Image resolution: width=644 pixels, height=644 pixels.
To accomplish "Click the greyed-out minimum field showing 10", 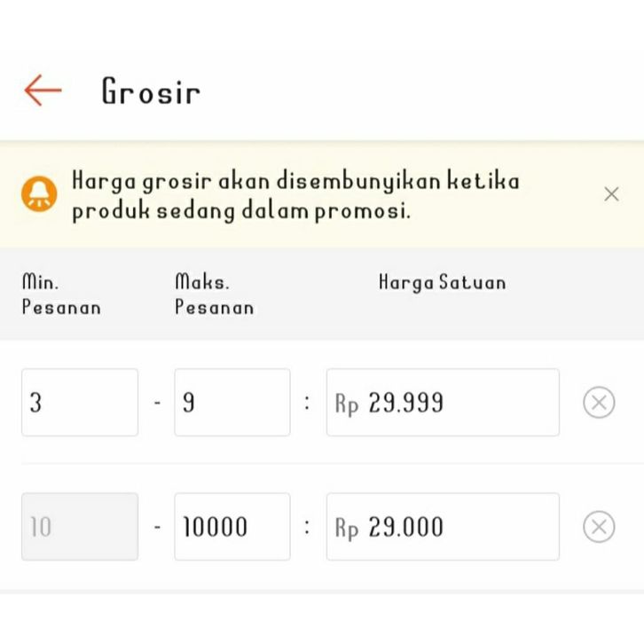I will (x=80, y=527).
